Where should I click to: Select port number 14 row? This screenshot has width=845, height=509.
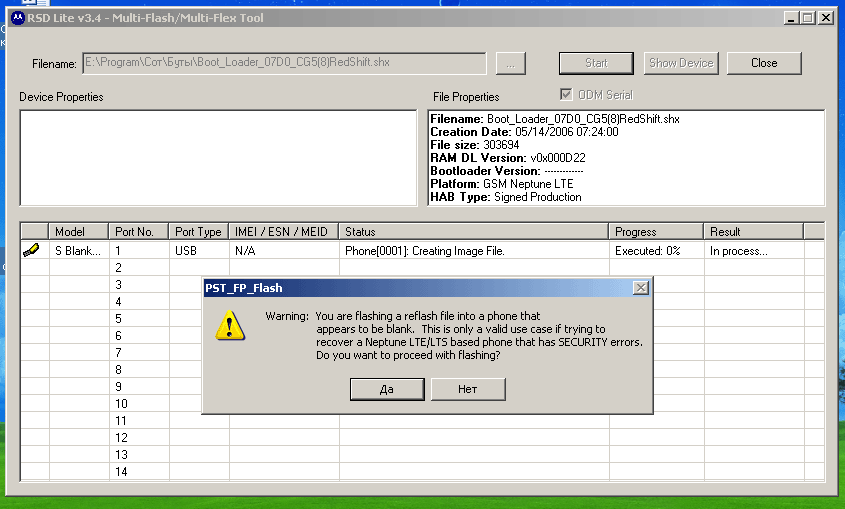[x=422, y=471]
